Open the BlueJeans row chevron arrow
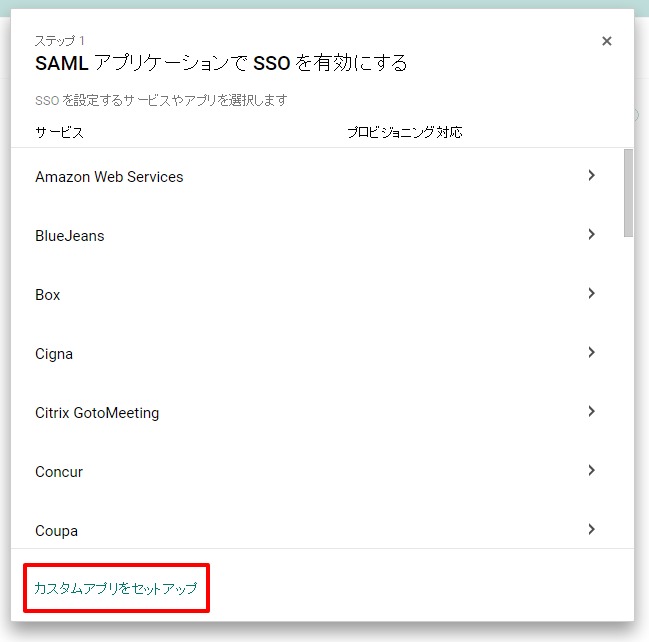Screen dimensions: 649x642 tap(591, 234)
